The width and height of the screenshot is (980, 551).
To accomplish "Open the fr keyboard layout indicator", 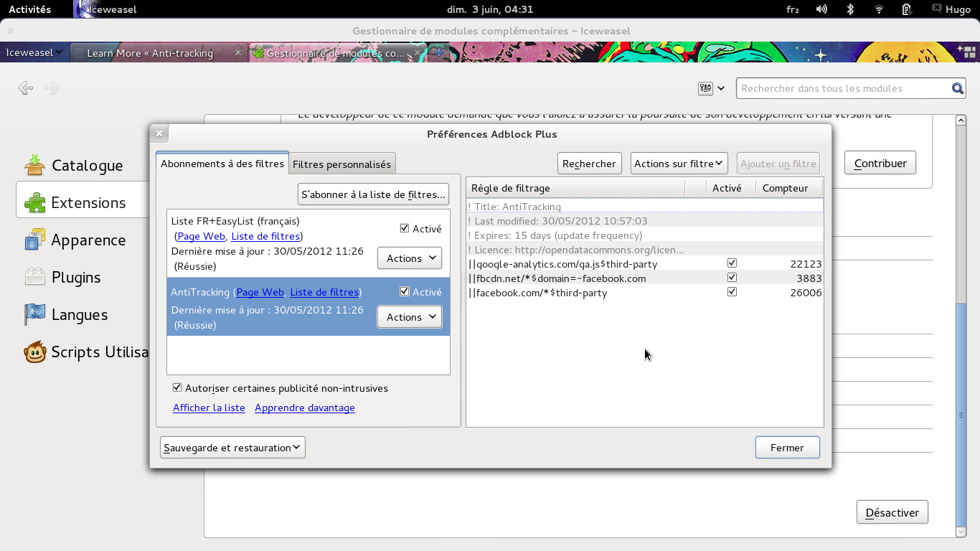I will click(x=793, y=9).
